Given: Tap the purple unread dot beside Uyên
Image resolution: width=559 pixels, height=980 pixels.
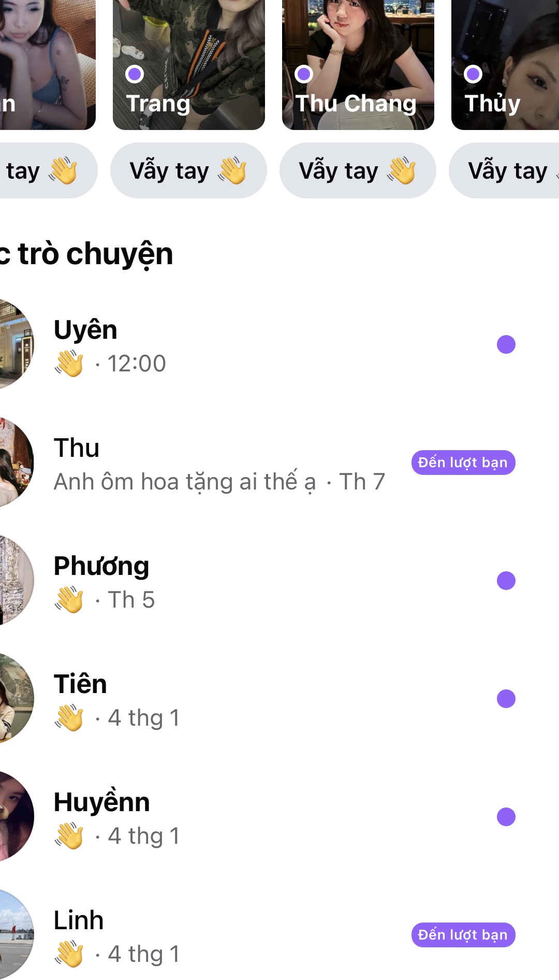Looking at the screenshot, I should click(x=506, y=344).
